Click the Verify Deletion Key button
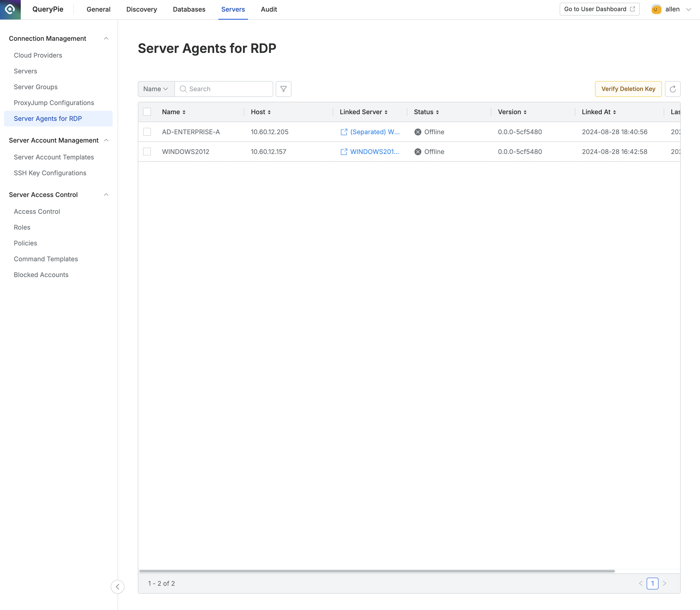This screenshot has width=700, height=610. (628, 89)
